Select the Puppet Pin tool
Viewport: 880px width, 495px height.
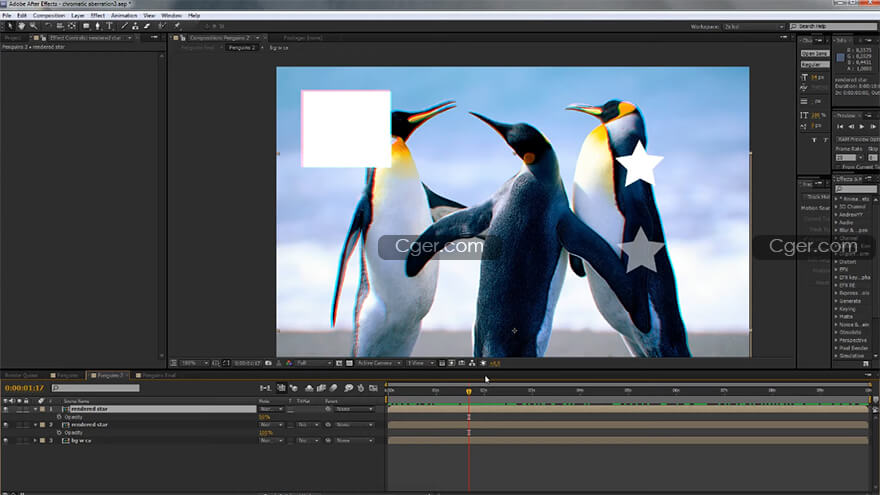177,26
